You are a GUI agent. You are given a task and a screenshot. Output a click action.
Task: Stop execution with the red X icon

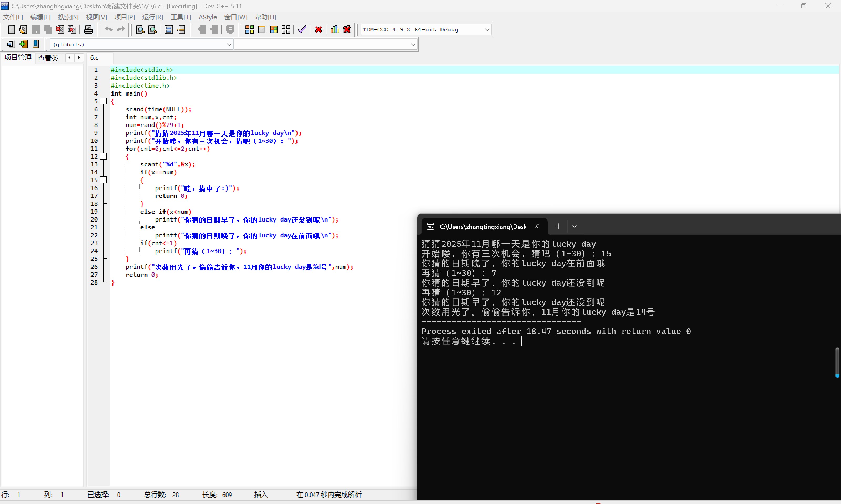[318, 30]
